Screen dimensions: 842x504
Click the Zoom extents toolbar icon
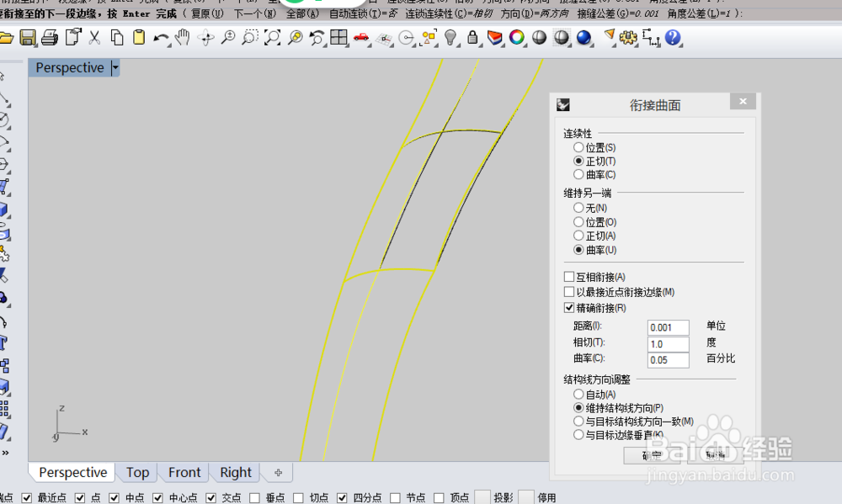coord(272,38)
